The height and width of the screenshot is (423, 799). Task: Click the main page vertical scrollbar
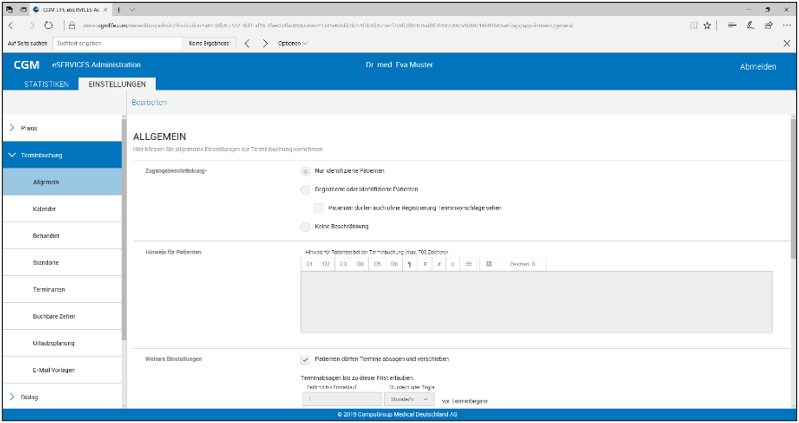tap(793, 189)
